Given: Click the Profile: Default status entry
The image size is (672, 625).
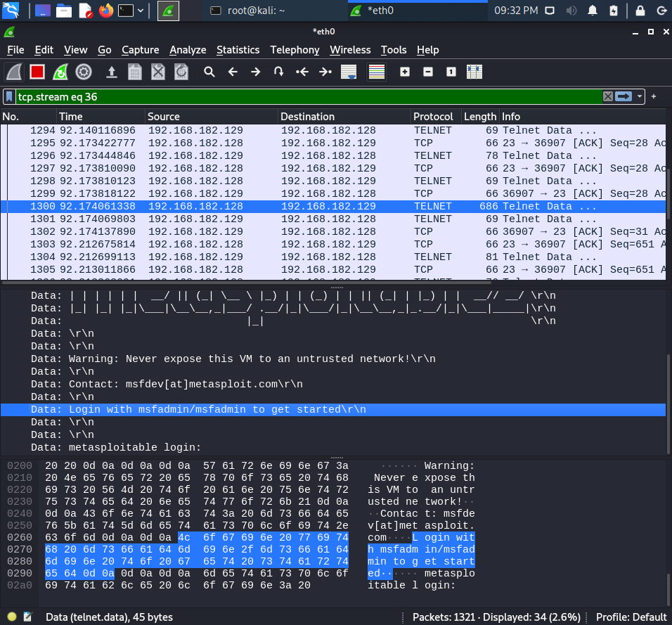Looking at the screenshot, I should 631,617.
